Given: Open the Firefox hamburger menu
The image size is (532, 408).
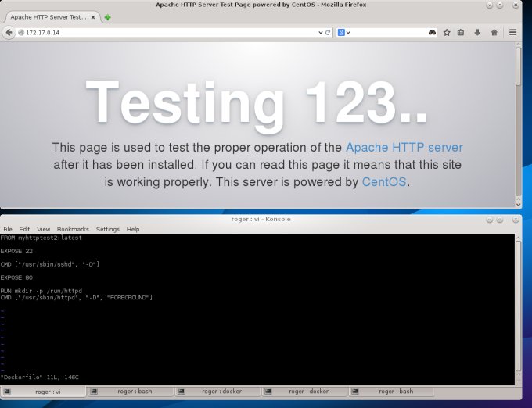Looking at the screenshot, I should pos(512,33).
